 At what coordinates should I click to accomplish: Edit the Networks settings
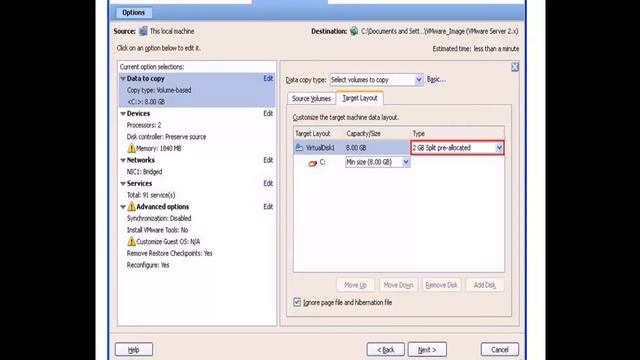268,160
